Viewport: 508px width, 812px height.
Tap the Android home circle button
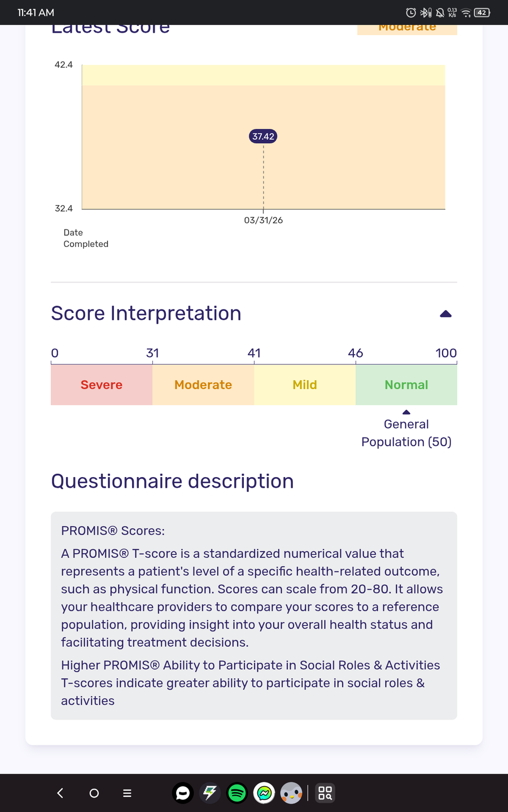tap(94, 793)
